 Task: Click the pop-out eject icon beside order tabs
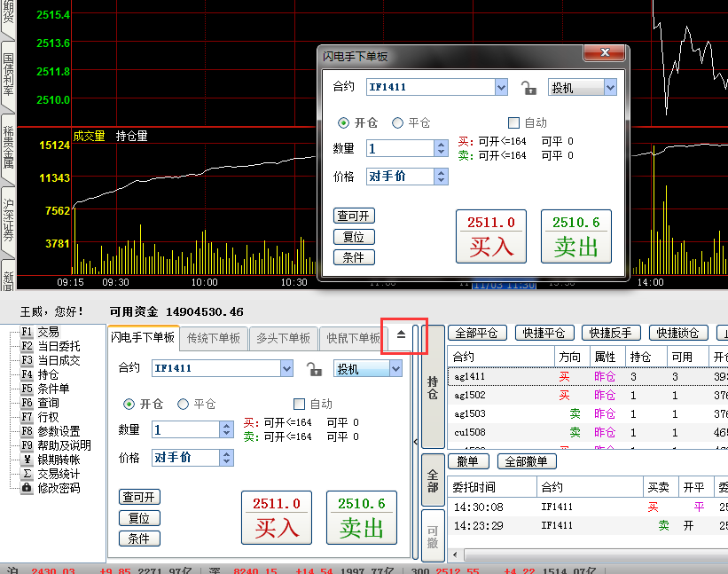point(401,335)
